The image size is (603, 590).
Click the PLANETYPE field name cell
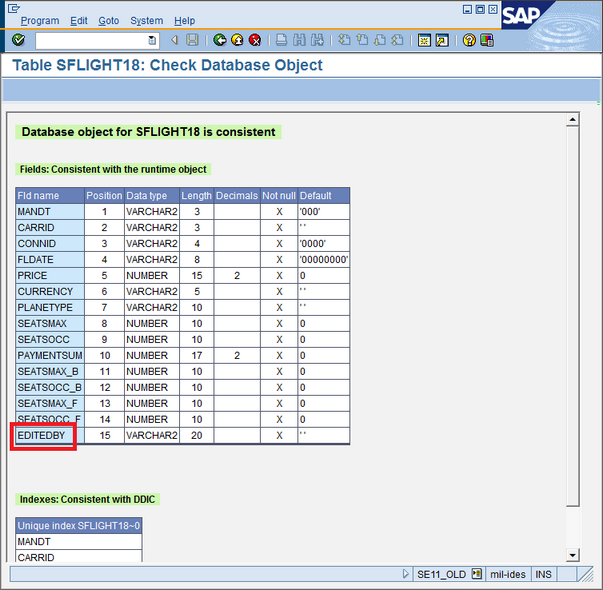coord(50,307)
